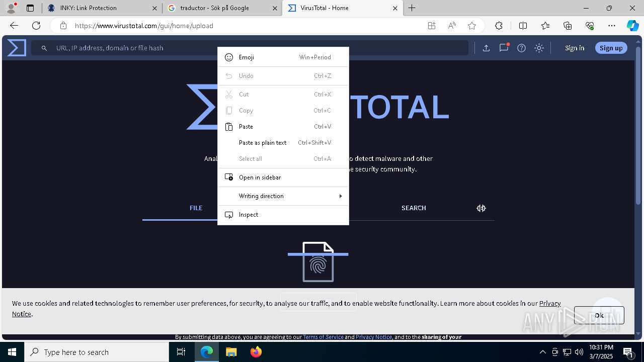Open the Privacy Notice link in the cookie banner
The height and width of the screenshot is (362, 644).
(x=550, y=303)
